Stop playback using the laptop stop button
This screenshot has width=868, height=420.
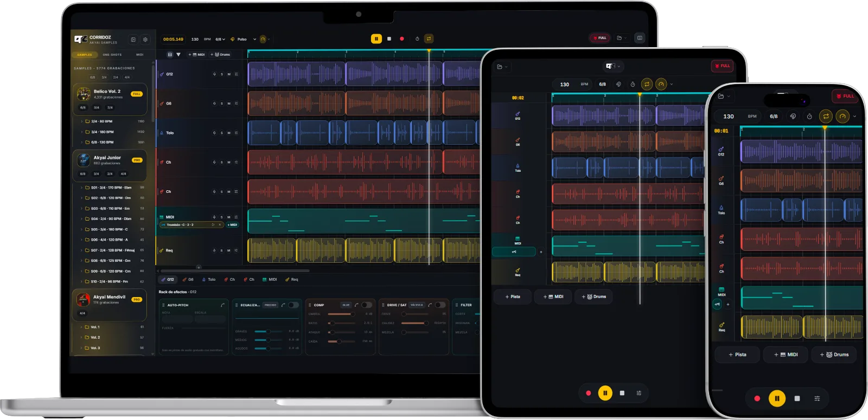[x=389, y=39]
